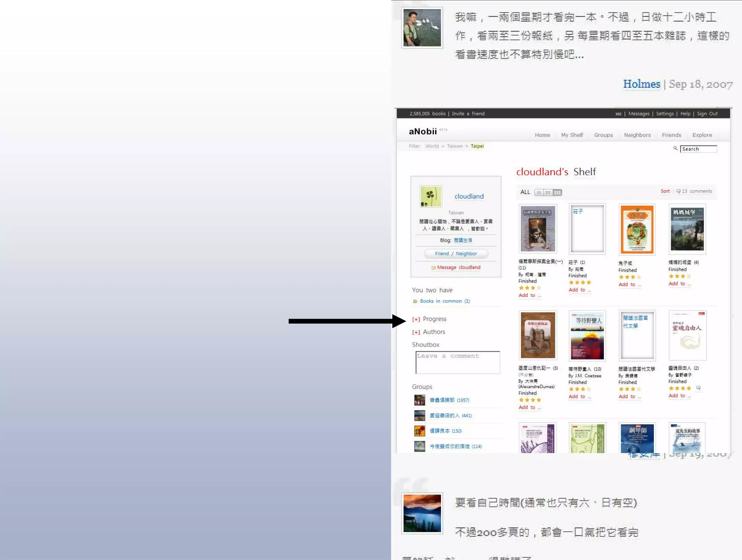Open the orange 兔子坡 book cover
742x560 pixels.
637,230
